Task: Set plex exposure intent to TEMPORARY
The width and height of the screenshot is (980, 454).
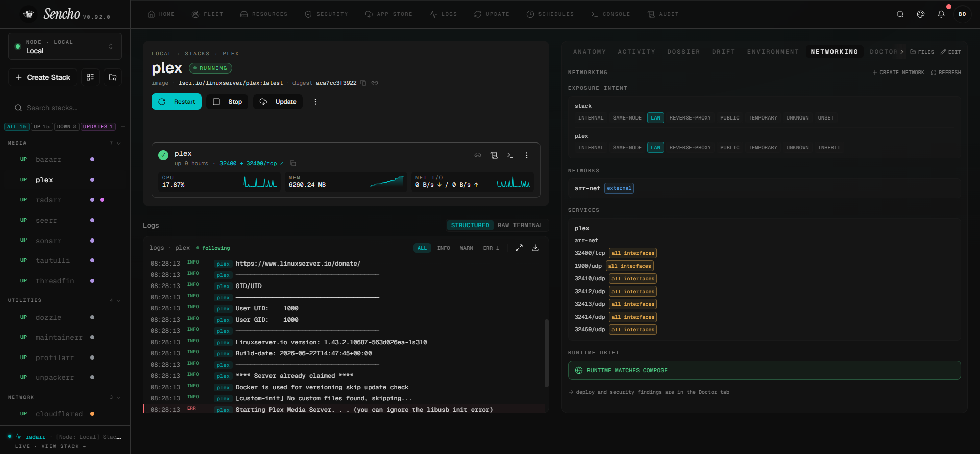Action: pyautogui.click(x=763, y=148)
